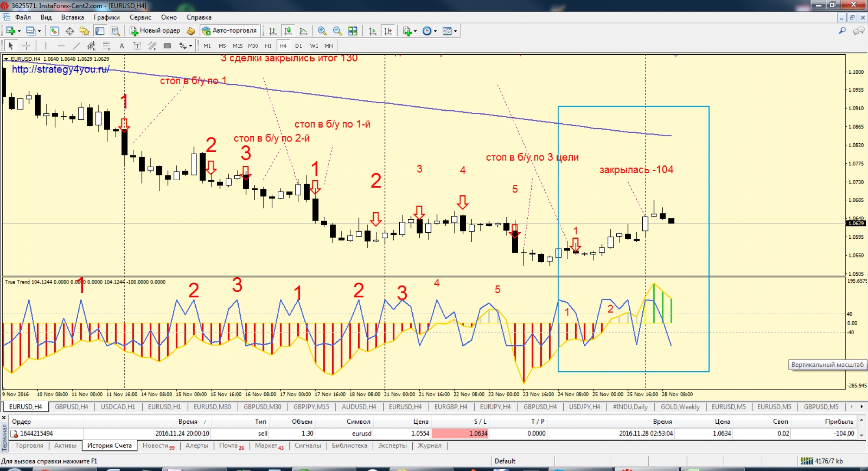Click Новый ордер button
868x471 pixels.
[155, 30]
